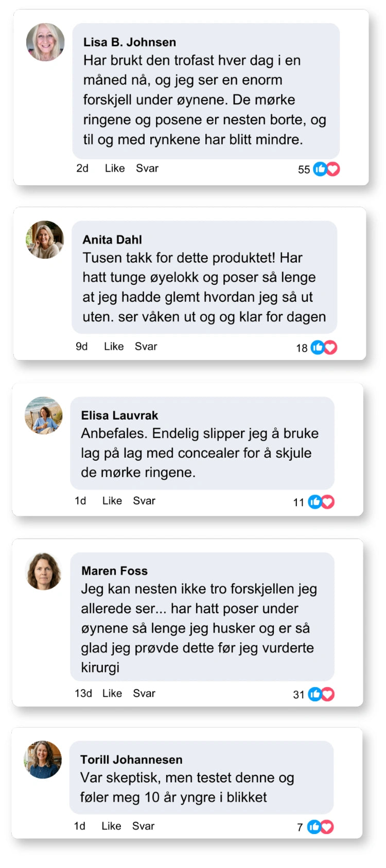
Task: Open Lisa B. Johnsen's profile picture
Action: (x=45, y=42)
